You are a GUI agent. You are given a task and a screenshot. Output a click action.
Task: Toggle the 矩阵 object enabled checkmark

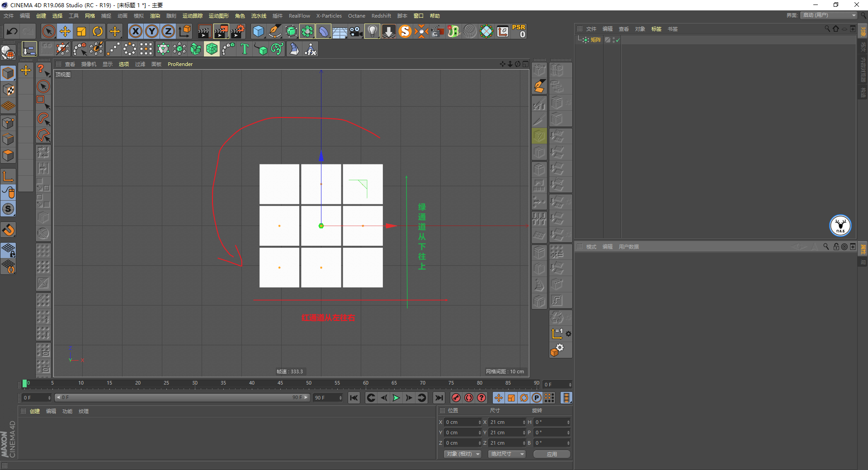pyautogui.click(x=618, y=40)
